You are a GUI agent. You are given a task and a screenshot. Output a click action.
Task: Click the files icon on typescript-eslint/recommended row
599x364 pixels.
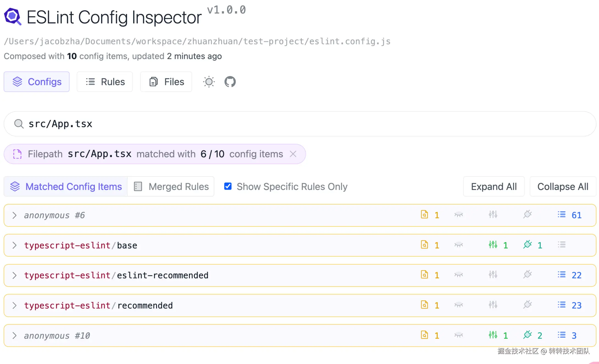click(x=424, y=305)
